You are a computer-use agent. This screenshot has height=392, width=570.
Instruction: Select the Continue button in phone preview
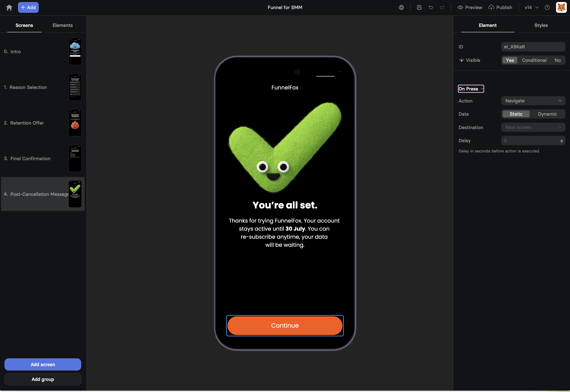point(285,325)
